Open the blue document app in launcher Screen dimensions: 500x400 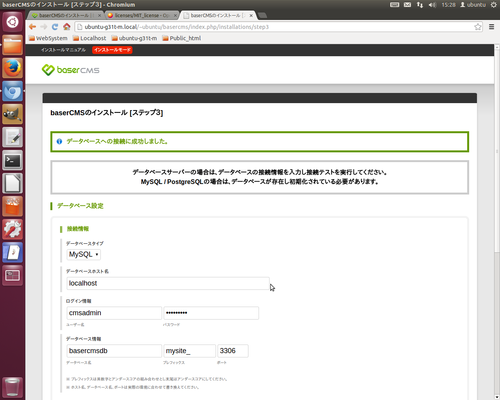pos(13,252)
